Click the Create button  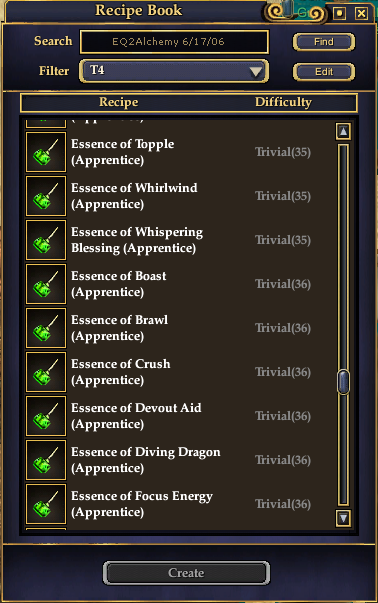pyautogui.click(x=186, y=573)
